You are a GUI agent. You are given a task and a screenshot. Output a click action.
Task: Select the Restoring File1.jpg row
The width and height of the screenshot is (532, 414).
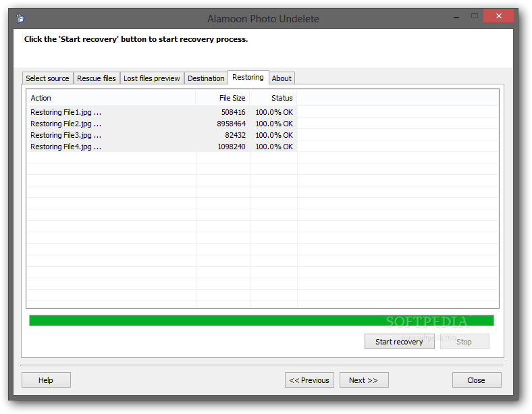pos(161,112)
